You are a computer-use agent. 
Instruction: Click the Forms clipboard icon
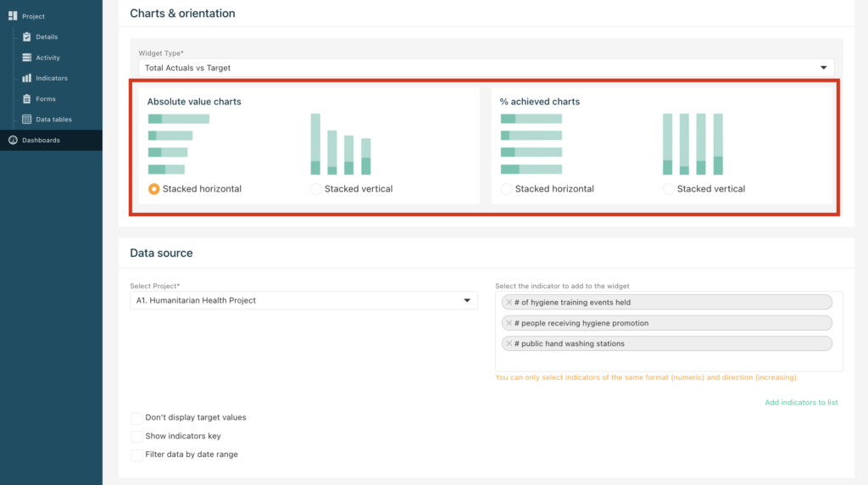(x=26, y=98)
